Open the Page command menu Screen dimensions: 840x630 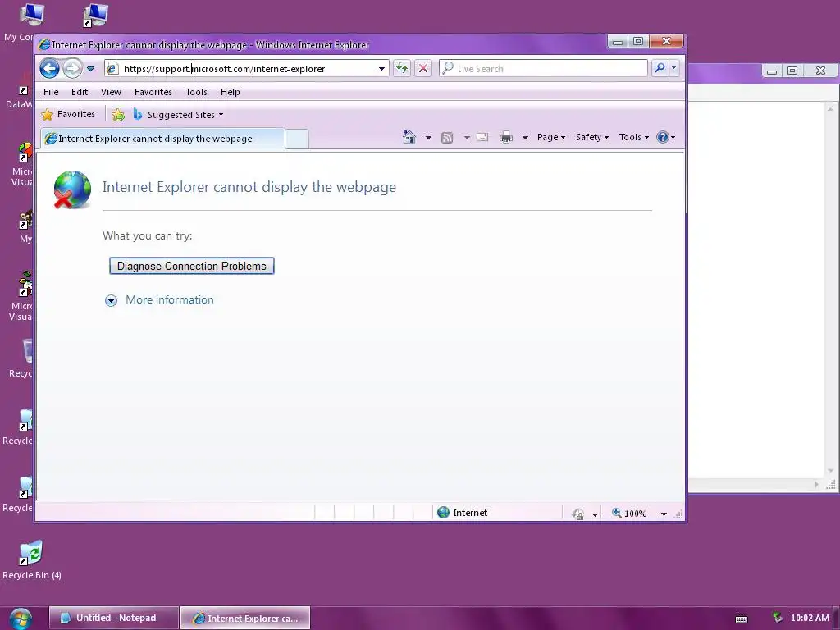click(551, 137)
